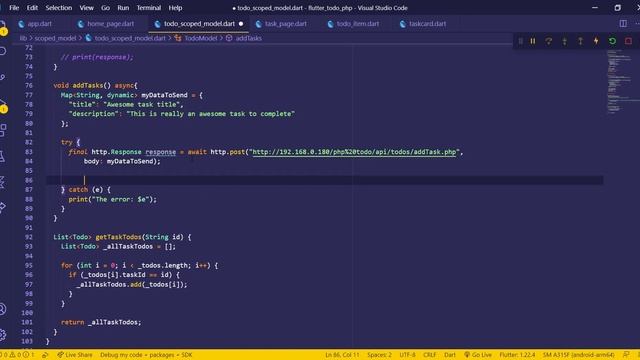640x360 pixels.
Task: Change line ending CRLF
Action: coord(429,355)
